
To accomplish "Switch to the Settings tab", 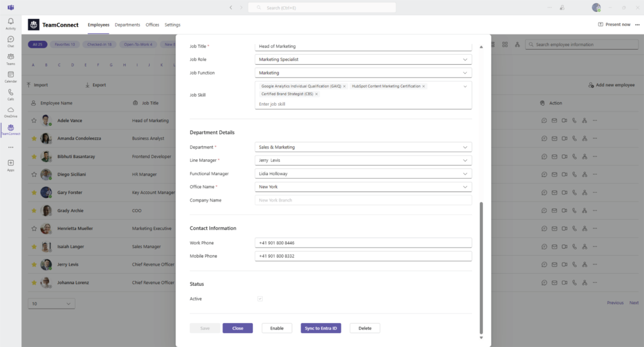I will (x=172, y=25).
